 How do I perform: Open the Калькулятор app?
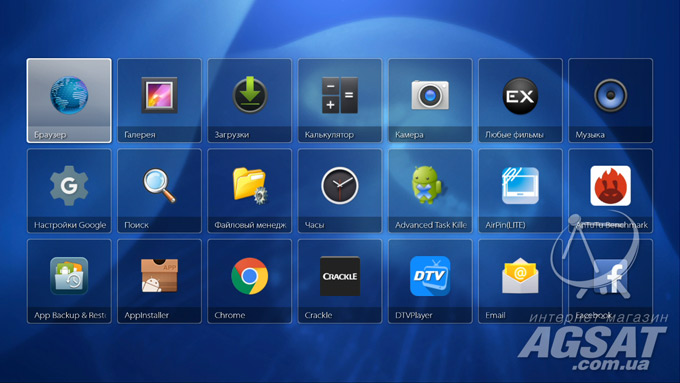[340, 101]
